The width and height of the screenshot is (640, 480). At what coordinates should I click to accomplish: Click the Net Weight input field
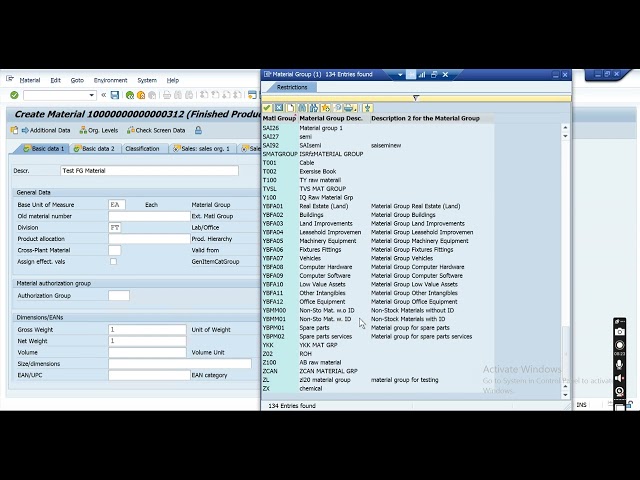tap(147, 341)
